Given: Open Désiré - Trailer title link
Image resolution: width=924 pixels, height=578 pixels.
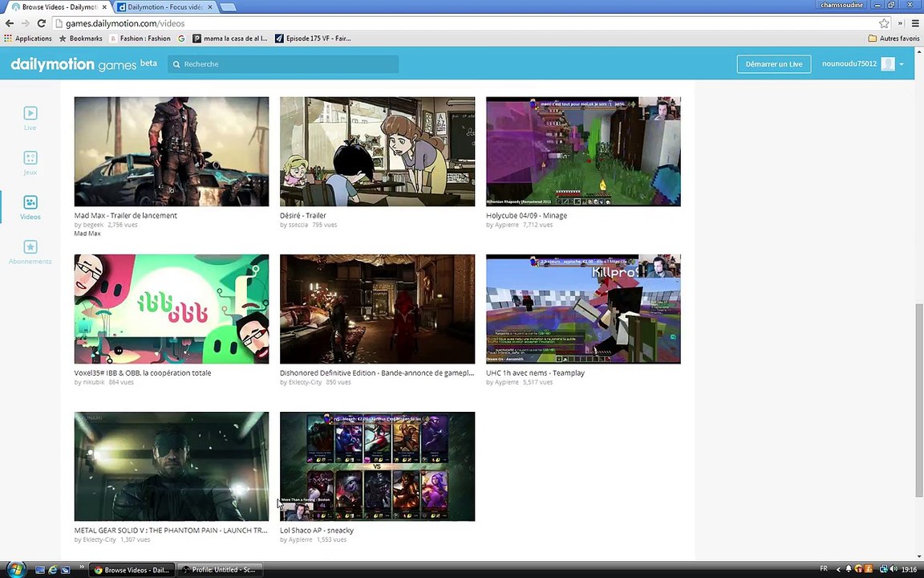Looking at the screenshot, I should click(303, 215).
